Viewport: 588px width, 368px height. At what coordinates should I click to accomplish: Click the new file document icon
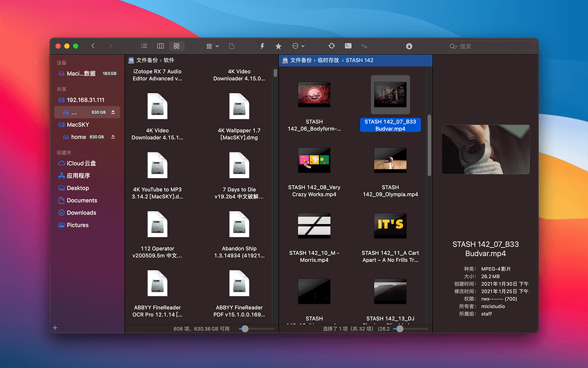coord(232,46)
